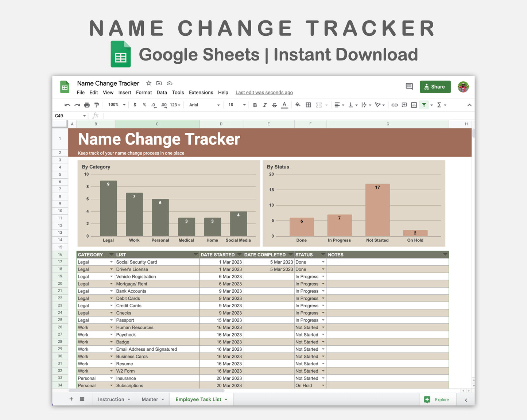Insert a link using the toolbar icon
The image size is (527, 420).
point(394,105)
